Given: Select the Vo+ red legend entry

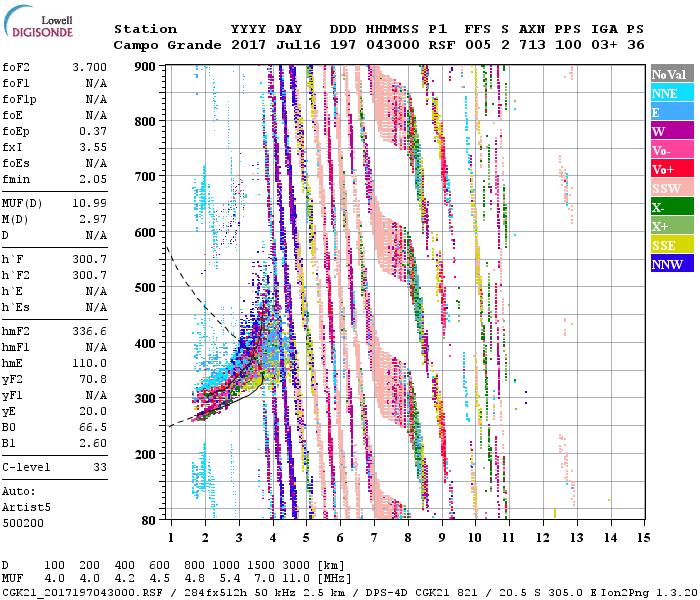Looking at the screenshot, I should [x=671, y=169].
